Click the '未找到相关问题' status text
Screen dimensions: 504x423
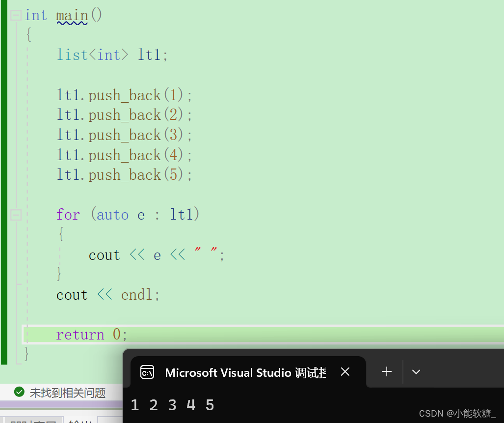[x=68, y=393]
